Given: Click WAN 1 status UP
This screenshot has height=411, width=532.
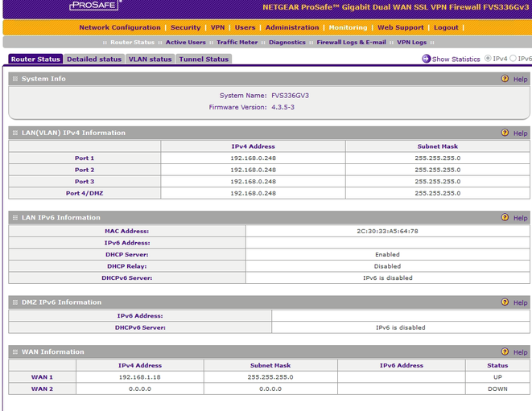Looking at the screenshot, I should 497,377.
